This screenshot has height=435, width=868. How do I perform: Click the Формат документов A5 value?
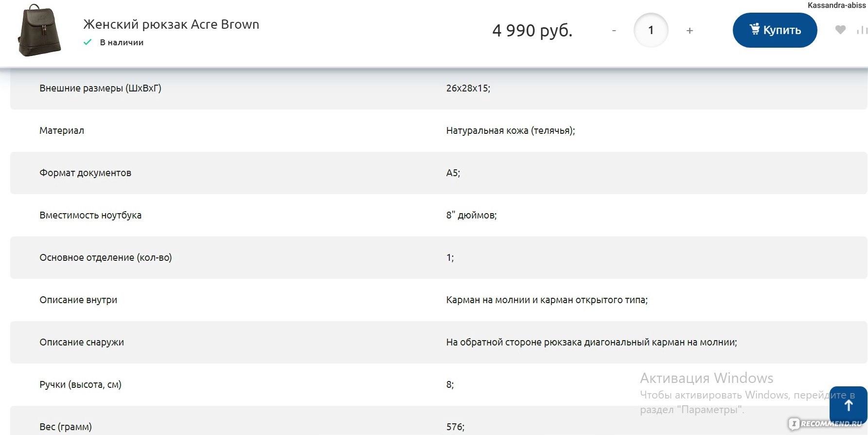click(453, 173)
